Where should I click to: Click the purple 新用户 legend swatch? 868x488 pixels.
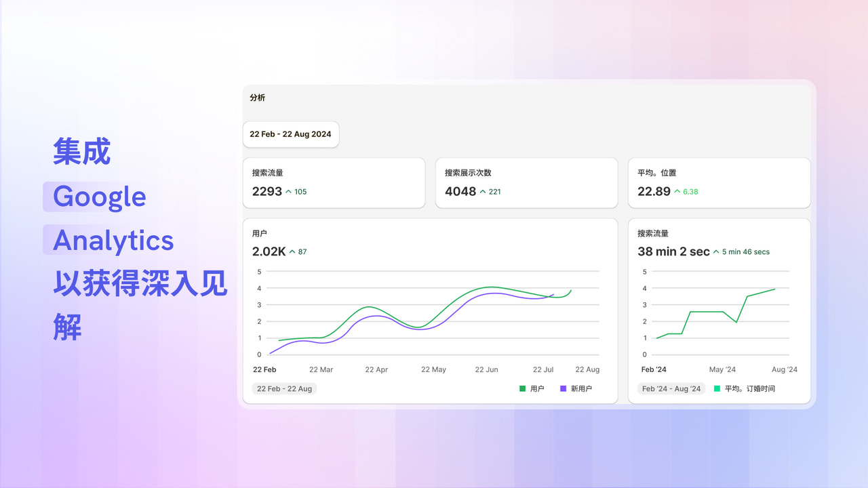pyautogui.click(x=564, y=388)
